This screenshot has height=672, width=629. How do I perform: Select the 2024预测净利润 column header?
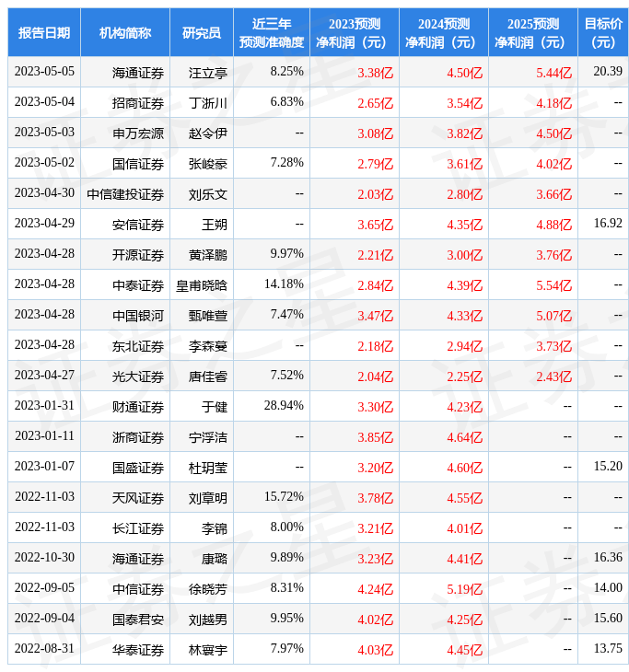coord(443,32)
